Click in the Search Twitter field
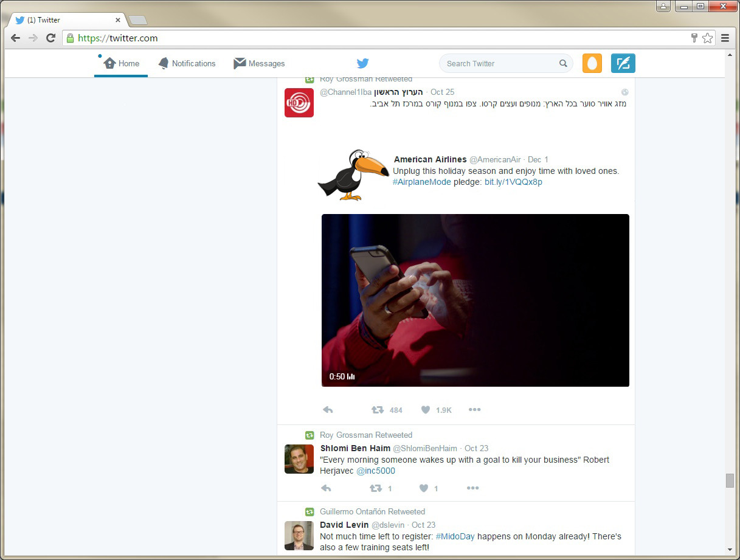This screenshot has width=740, height=560. tap(499, 63)
